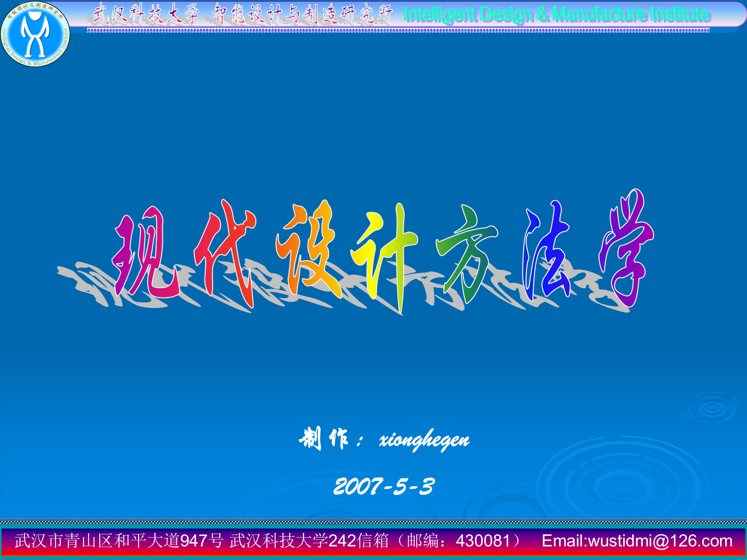Click the date 2007-5-3
Viewport: 747px width, 560px height.
tap(384, 486)
